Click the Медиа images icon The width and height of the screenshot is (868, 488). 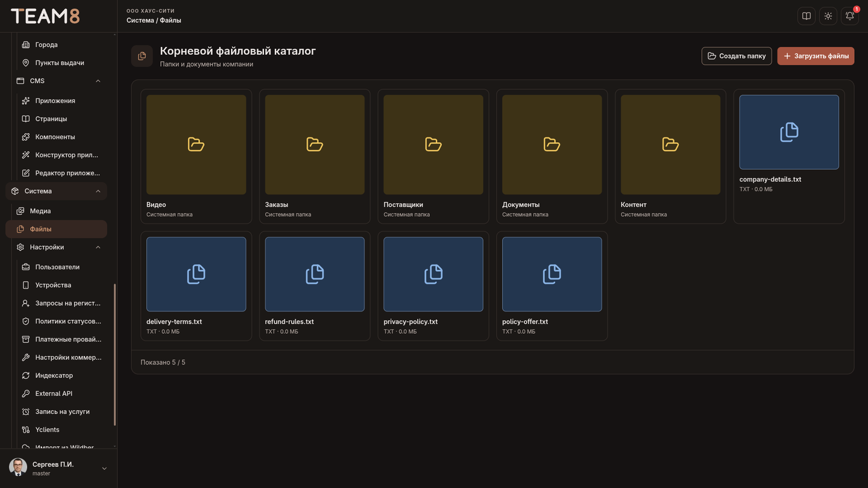[20, 211]
